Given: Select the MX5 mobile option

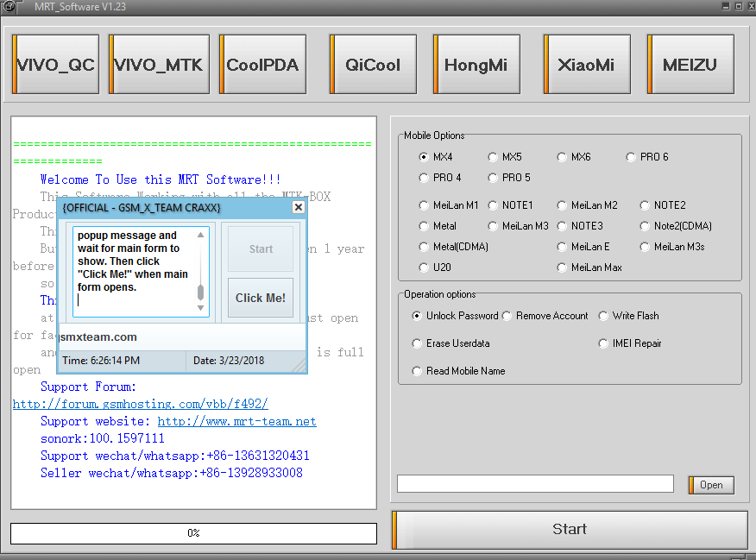Looking at the screenshot, I should pos(505,157).
